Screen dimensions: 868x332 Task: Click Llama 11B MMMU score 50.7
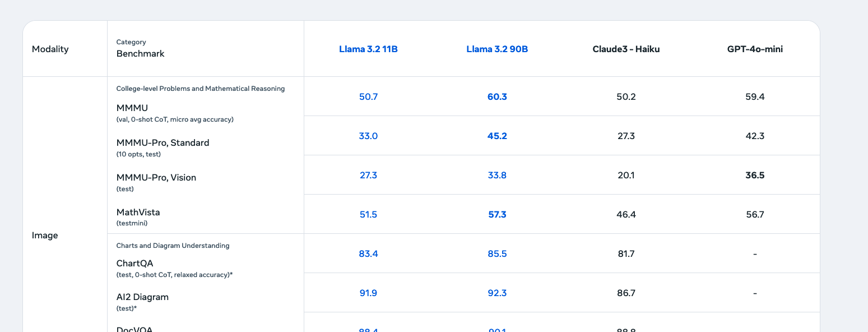pyautogui.click(x=368, y=96)
